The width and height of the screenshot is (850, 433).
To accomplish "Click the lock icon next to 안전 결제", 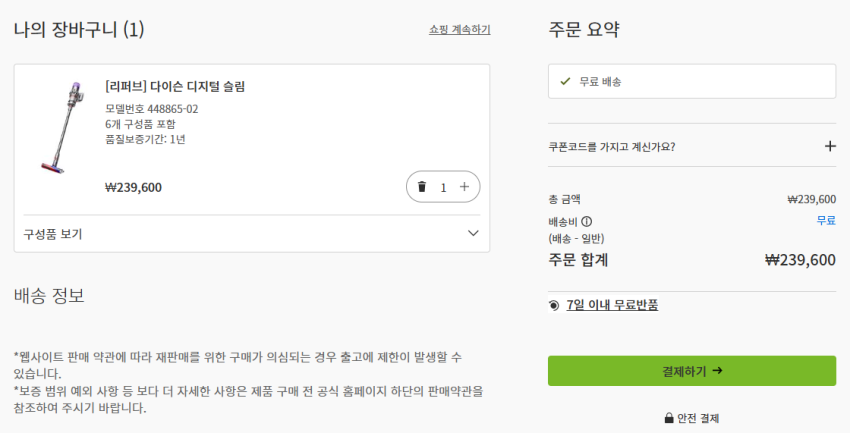I will tap(669, 418).
